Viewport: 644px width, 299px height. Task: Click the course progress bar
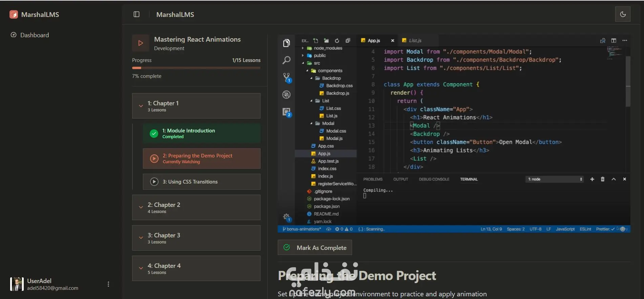(x=196, y=68)
